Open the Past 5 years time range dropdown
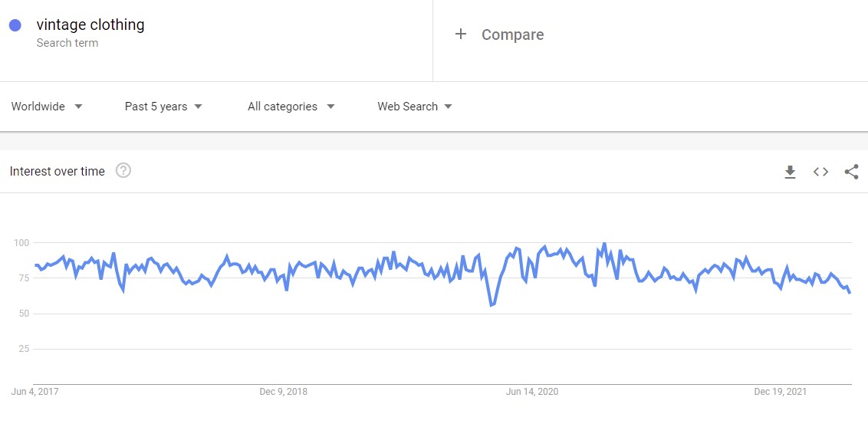 (x=163, y=107)
